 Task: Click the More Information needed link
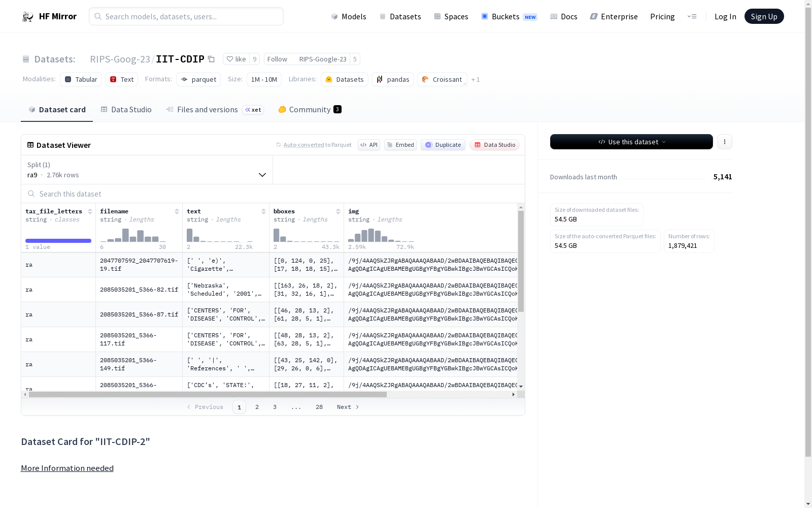tap(67, 468)
